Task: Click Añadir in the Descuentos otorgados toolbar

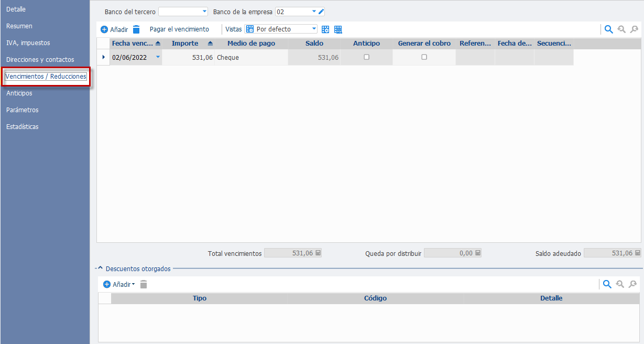Action: click(119, 284)
